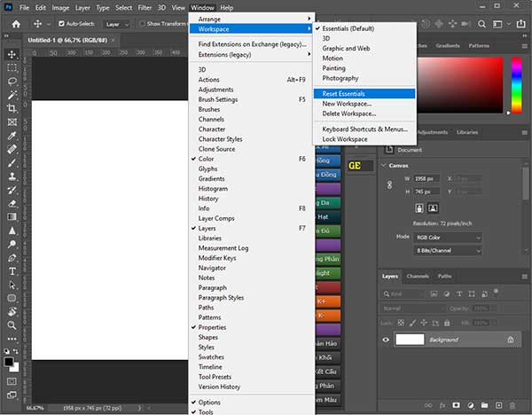Open the Version History panel entry
This screenshot has width=532, height=415.
(252, 387)
